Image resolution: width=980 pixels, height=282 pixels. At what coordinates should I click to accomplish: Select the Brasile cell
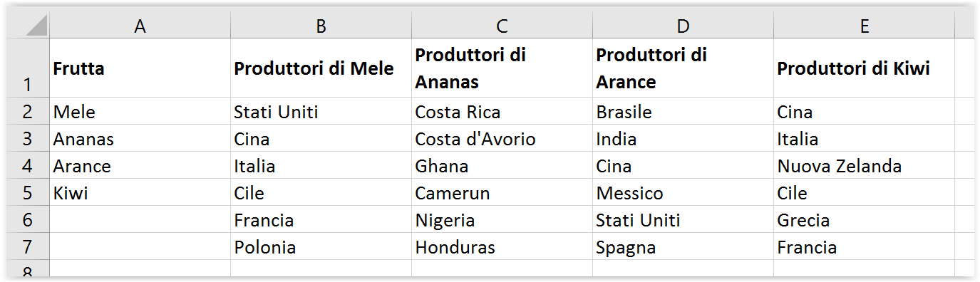point(684,112)
